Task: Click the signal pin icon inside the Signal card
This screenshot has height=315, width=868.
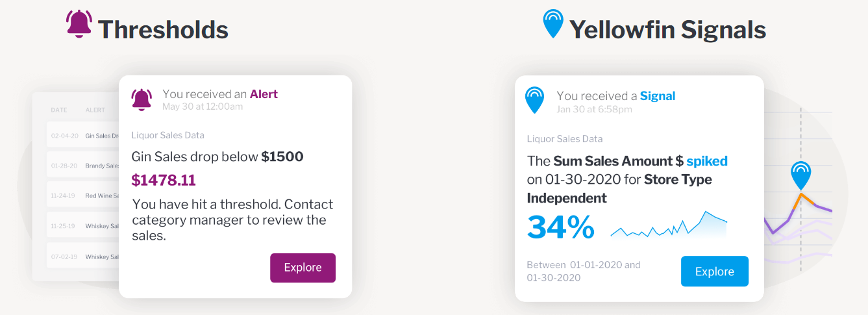Action: click(x=534, y=100)
